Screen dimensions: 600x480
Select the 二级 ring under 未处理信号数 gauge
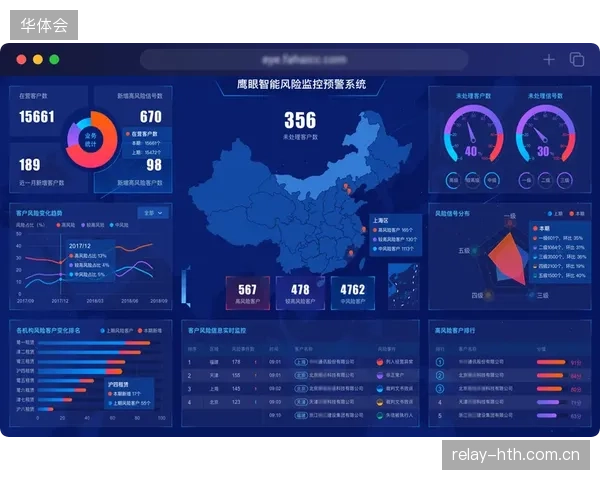(x=545, y=180)
